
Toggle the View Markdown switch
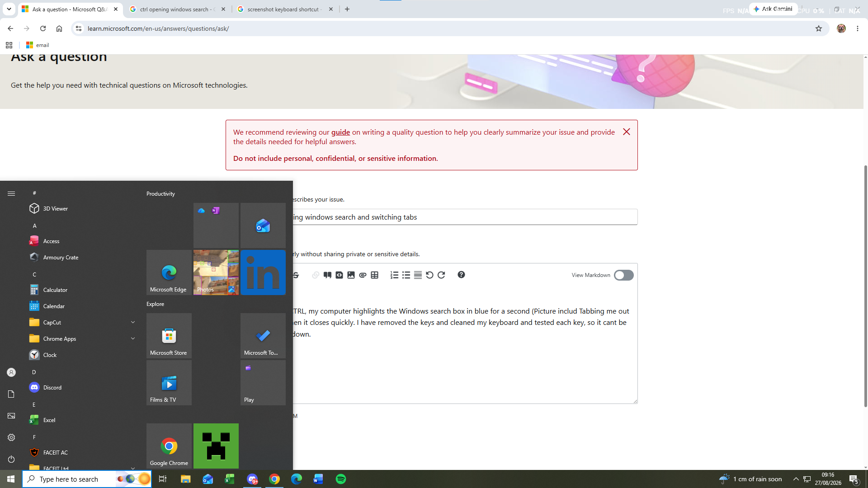click(x=623, y=275)
